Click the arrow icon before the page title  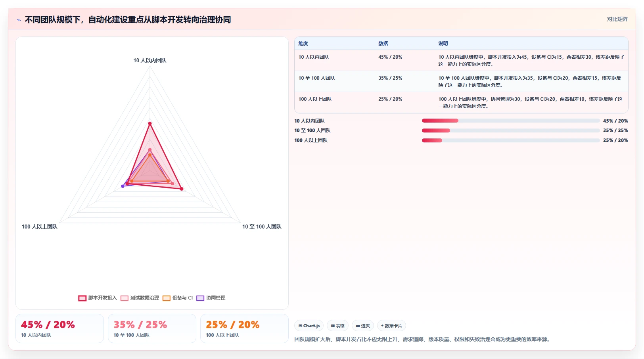pos(19,20)
